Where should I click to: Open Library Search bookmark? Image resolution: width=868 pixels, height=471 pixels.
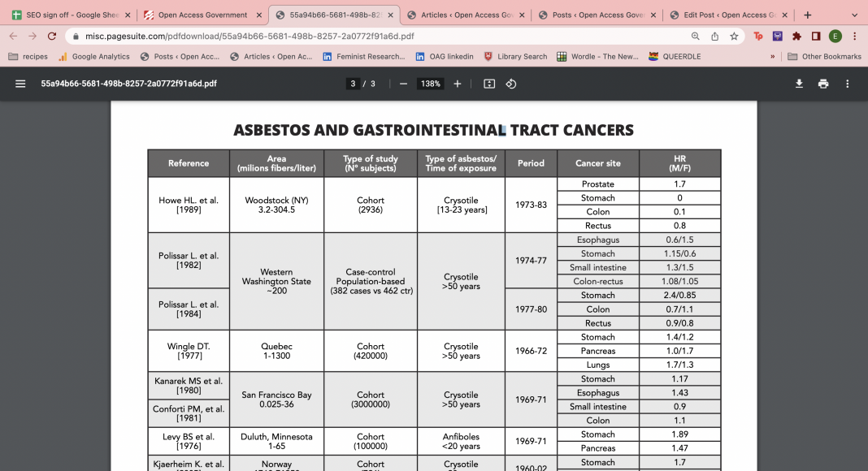[x=515, y=56]
